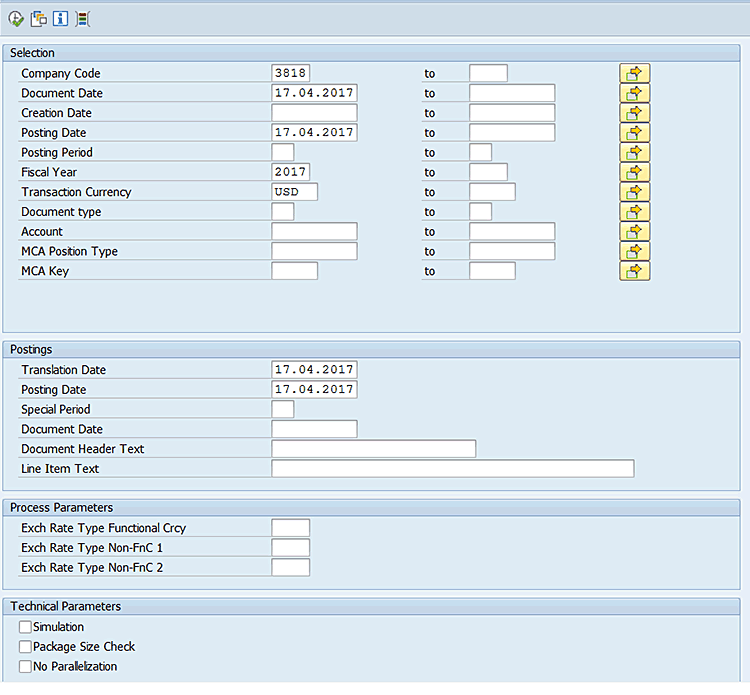Focus the Line Item Text input field
Image resolution: width=750 pixels, height=695 pixels.
[452, 469]
